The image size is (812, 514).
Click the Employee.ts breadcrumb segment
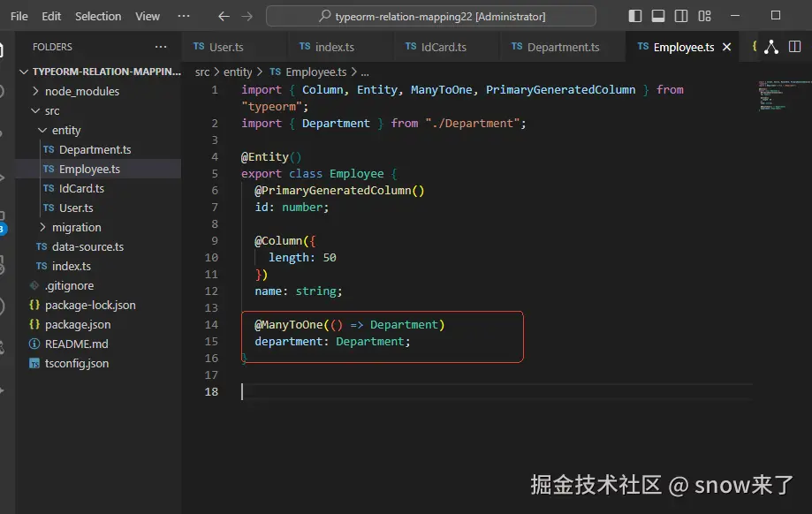pyautogui.click(x=307, y=72)
